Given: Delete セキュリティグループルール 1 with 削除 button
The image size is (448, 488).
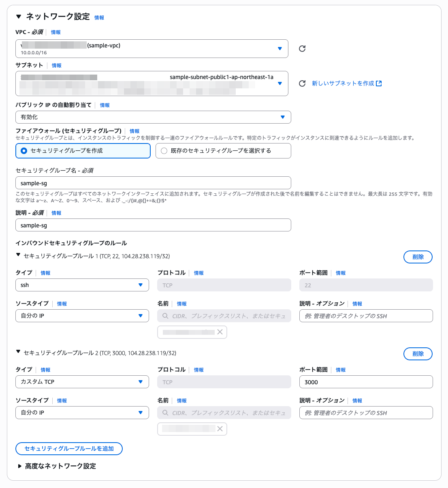Looking at the screenshot, I should coord(418,257).
